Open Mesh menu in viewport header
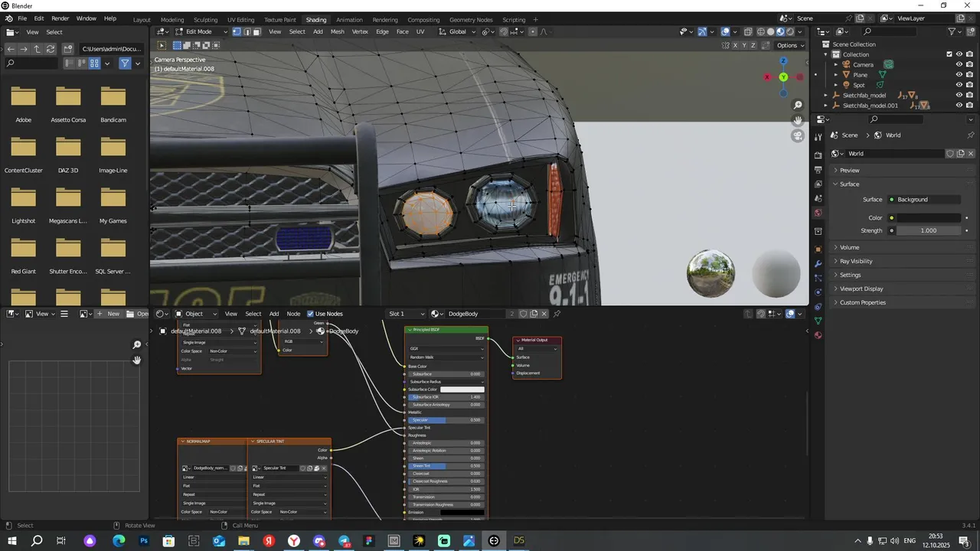The image size is (980, 551). point(337,31)
